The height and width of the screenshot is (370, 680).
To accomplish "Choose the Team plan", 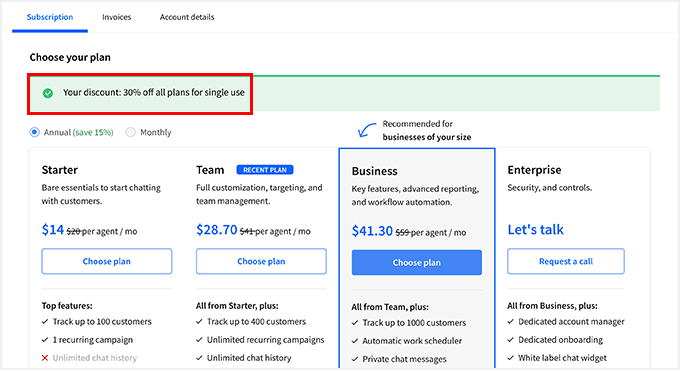I will tap(261, 261).
